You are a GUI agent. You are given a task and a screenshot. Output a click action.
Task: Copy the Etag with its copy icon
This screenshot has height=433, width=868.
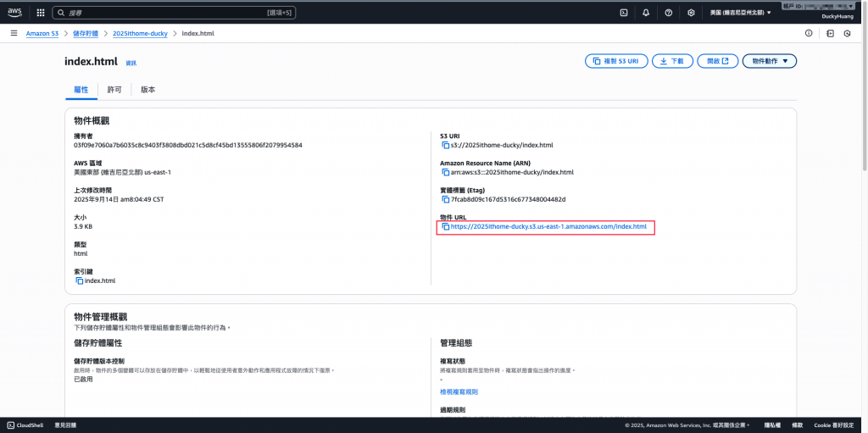(445, 199)
